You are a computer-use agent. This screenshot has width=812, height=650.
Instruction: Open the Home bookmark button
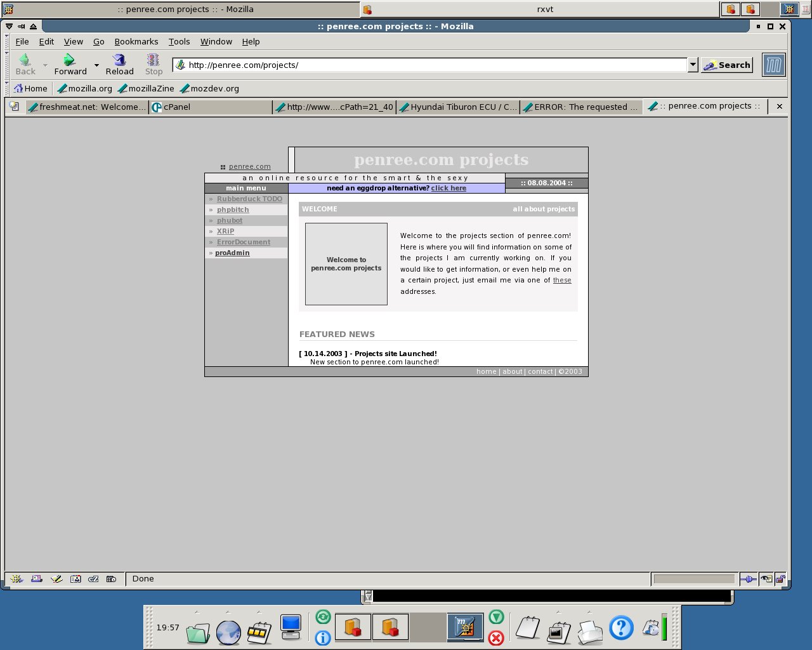(30, 88)
